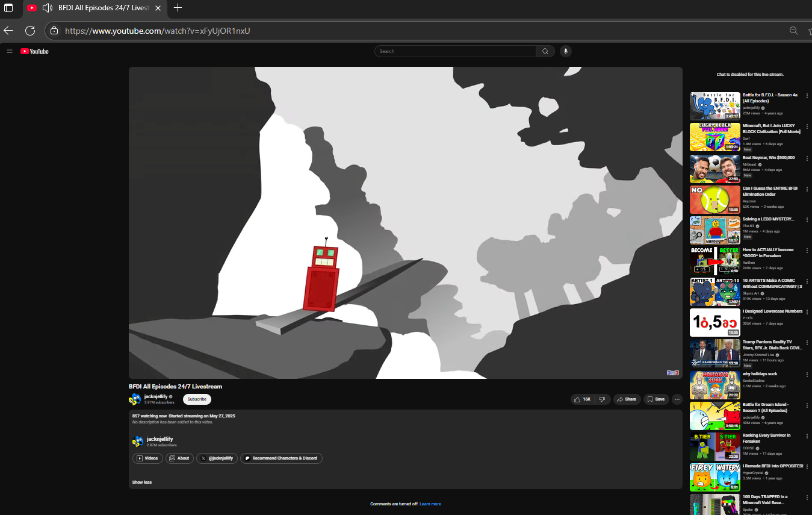
Task: Reload the page with the refresh icon
Action: tap(30, 31)
